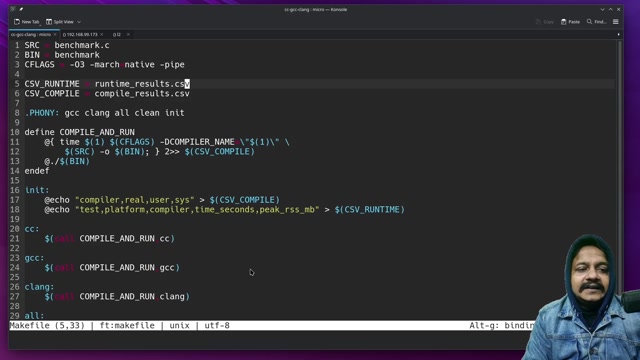Image resolution: width=640 pixels, height=360 pixels.
Task: Minimize the Konsole window
Action: coord(602,9)
